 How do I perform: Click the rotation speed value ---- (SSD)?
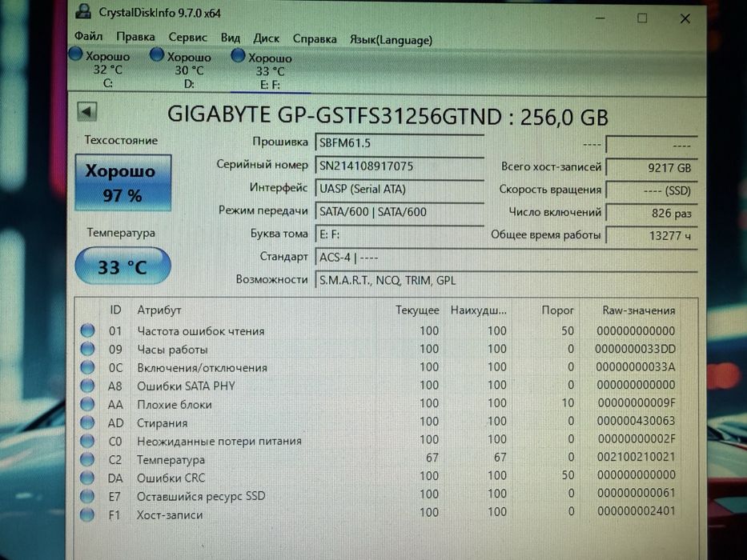point(651,190)
